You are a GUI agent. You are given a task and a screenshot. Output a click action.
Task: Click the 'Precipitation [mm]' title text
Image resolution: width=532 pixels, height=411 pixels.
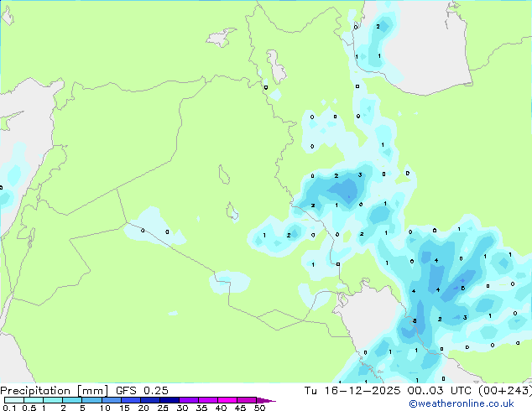(x=54, y=391)
